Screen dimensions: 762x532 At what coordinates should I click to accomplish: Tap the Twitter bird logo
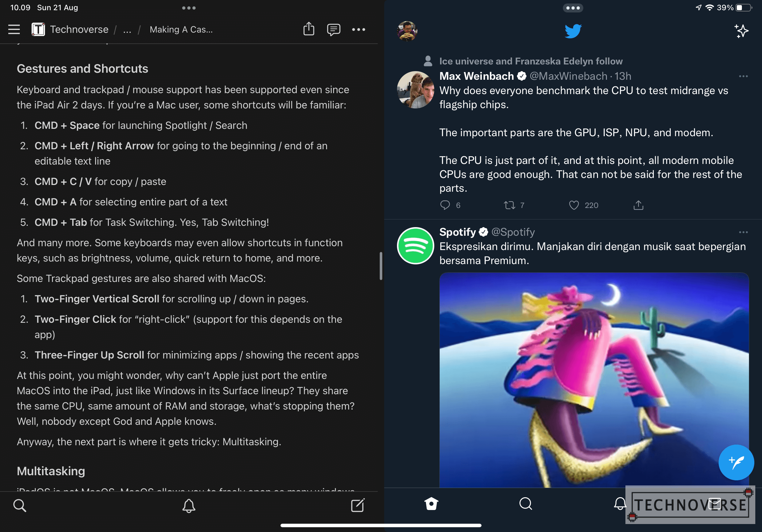click(573, 31)
